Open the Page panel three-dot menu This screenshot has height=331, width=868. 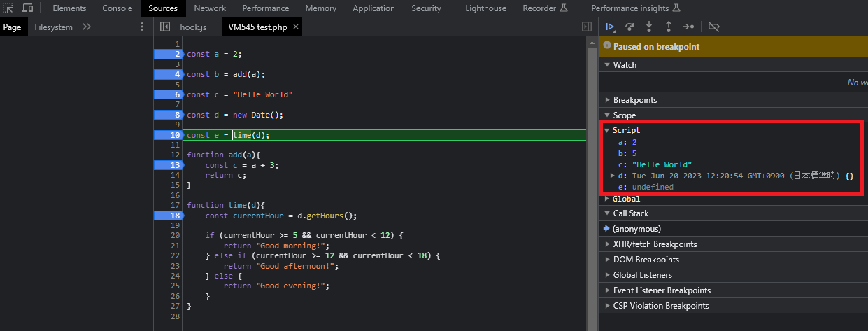click(142, 27)
